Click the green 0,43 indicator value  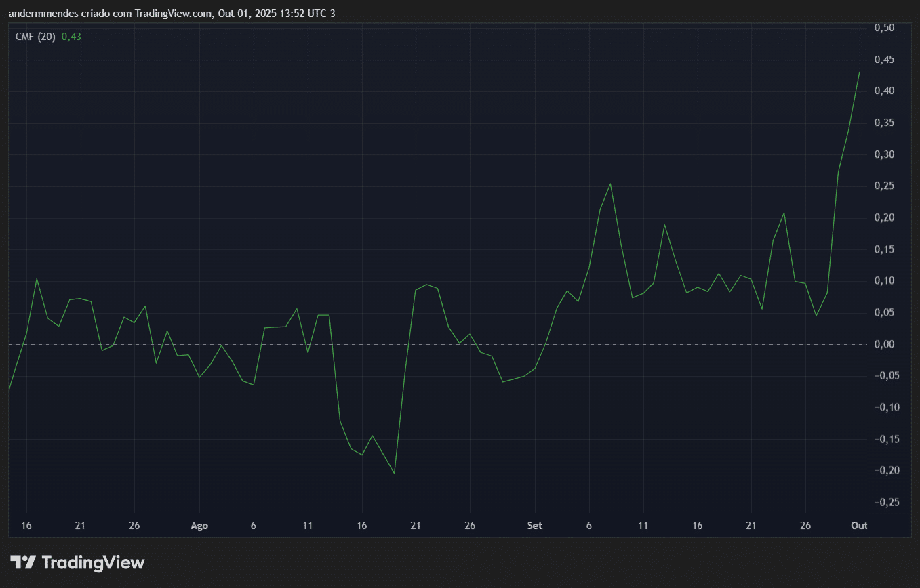[71, 37]
